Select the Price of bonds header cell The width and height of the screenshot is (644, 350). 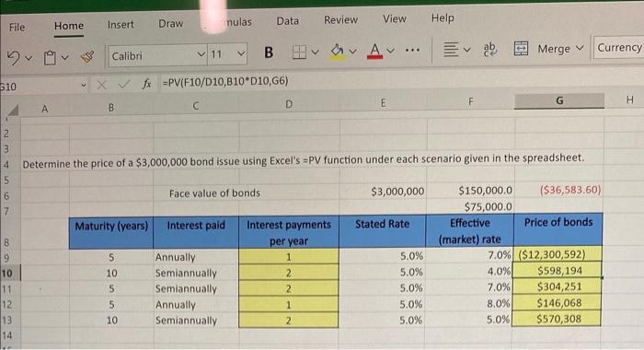pyautogui.click(x=558, y=229)
